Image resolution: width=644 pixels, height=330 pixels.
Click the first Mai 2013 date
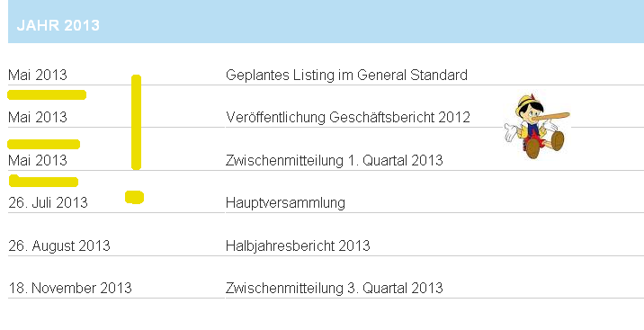pos(38,76)
